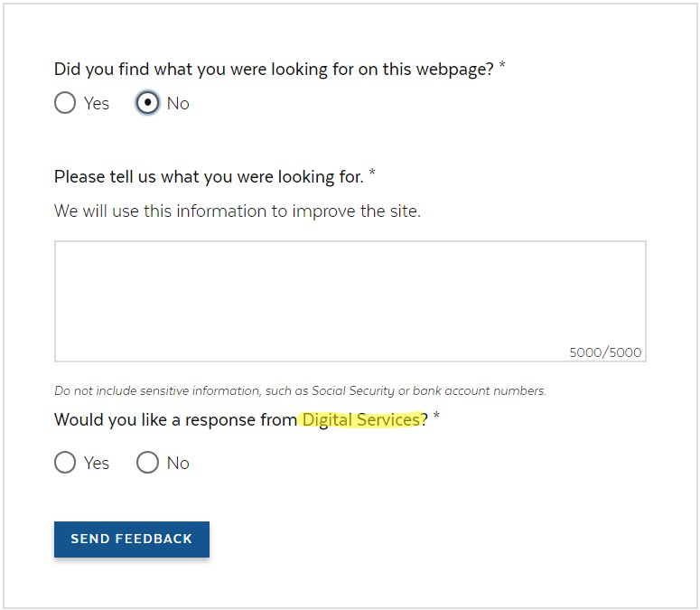Click the sensitive information warning note
Screen dimensions: 700x610
pos(300,391)
